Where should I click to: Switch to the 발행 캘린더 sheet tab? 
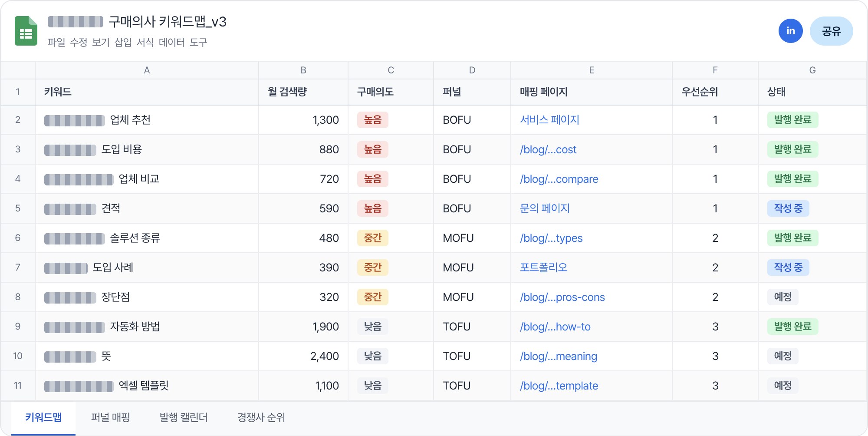[x=184, y=418]
